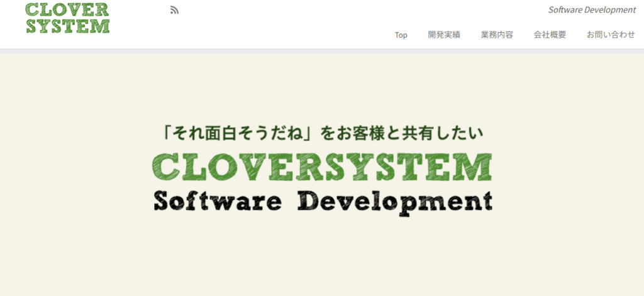Go to the Top menu item
Image resolution: width=644 pixels, height=296 pixels.
click(x=401, y=35)
